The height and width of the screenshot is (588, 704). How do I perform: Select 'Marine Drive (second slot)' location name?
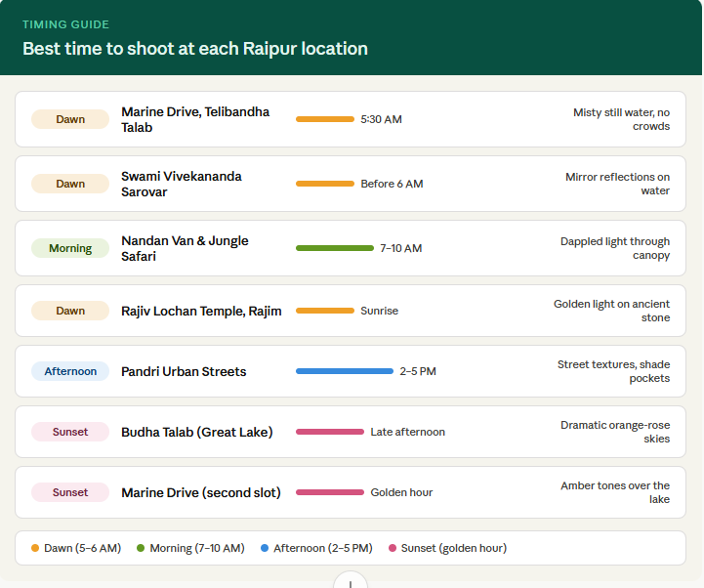[x=201, y=493]
